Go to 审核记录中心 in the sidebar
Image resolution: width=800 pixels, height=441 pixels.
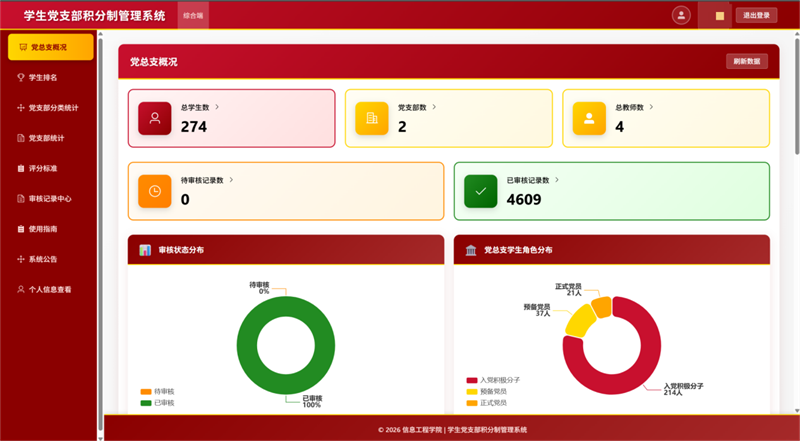click(x=50, y=198)
